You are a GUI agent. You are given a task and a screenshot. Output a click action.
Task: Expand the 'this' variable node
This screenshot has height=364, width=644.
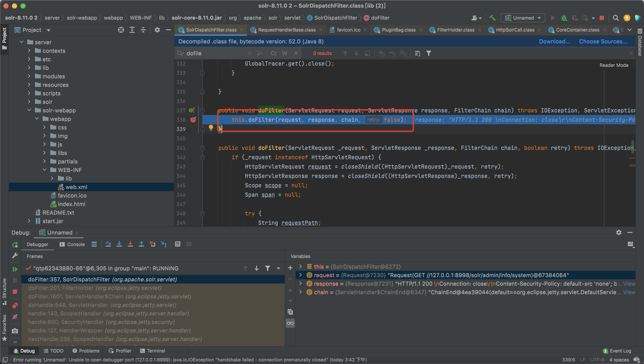[x=300, y=267]
